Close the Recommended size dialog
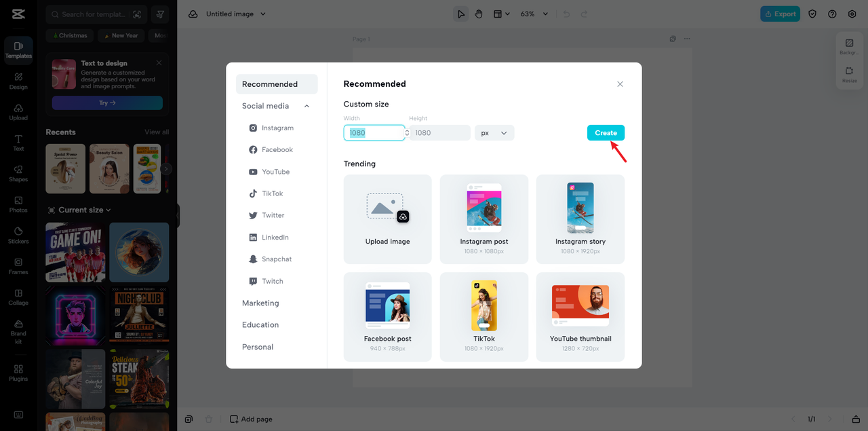 pyautogui.click(x=620, y=84)
